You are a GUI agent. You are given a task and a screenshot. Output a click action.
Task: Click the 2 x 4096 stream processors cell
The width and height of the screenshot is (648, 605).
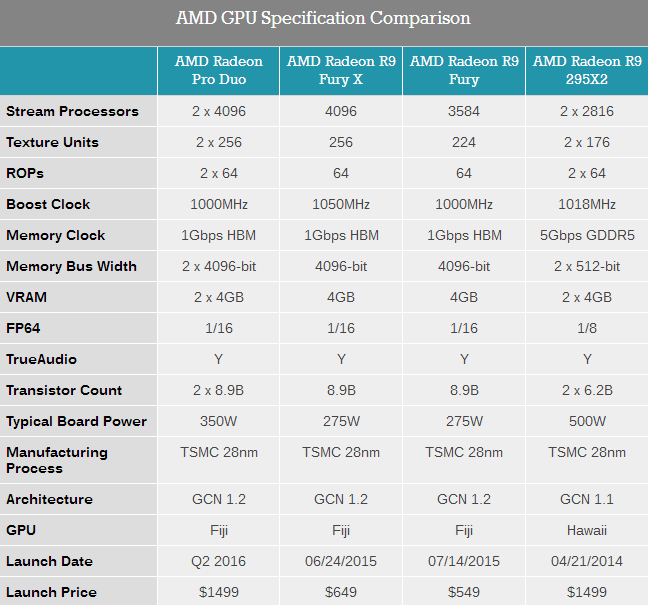click(x=219, y=111)
